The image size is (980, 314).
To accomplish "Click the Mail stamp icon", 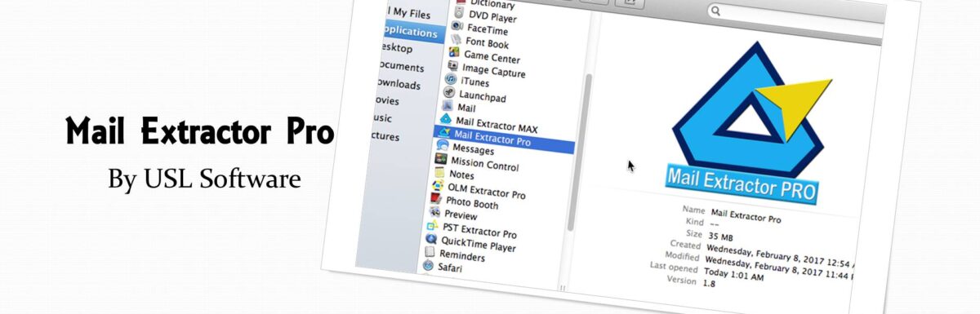I will tap(448, 106).
